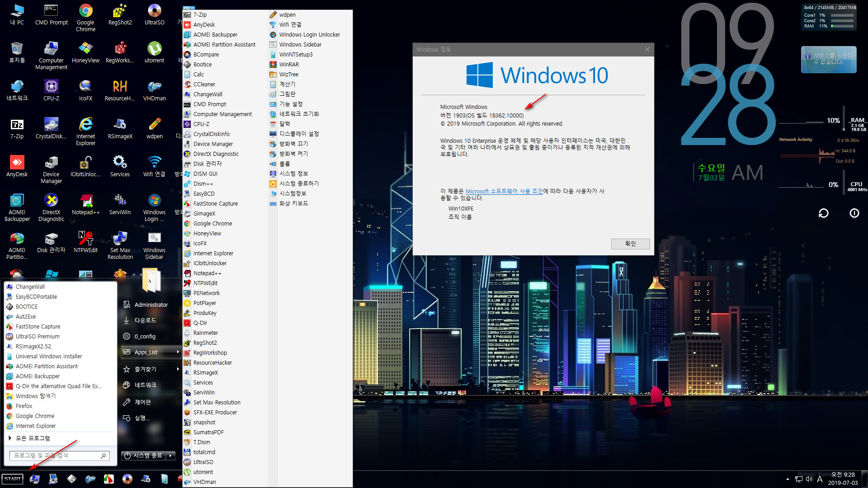Open the CPU-Z desktop icon

(x=51, y=91)
